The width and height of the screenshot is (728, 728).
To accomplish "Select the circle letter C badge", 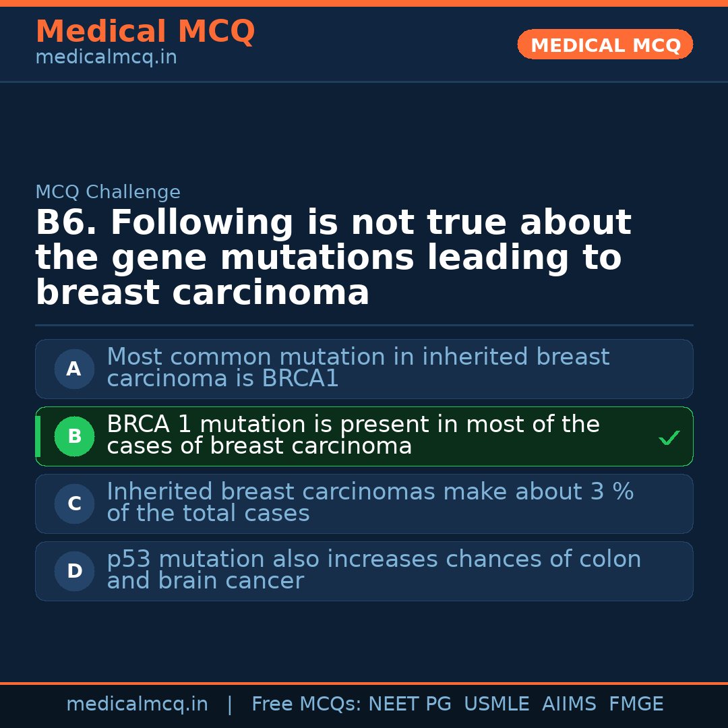I will tap(74, 504).
